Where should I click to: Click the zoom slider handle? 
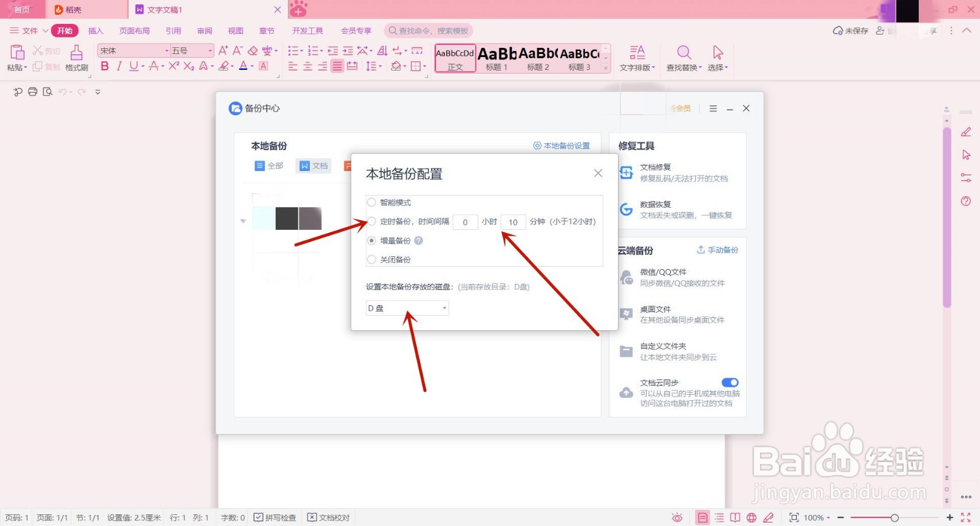point(894,518)
